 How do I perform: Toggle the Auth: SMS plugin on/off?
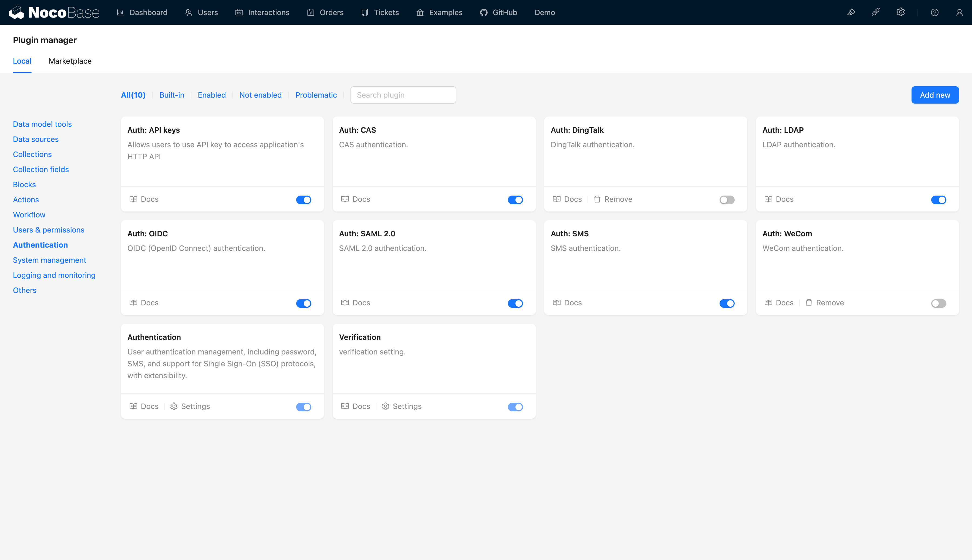tap(727, 303)
